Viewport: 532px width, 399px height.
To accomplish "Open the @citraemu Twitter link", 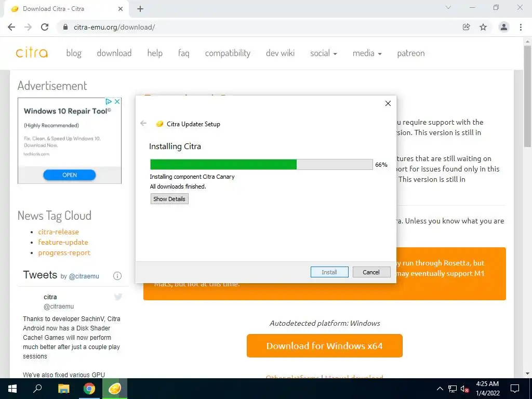I will 84,276.
